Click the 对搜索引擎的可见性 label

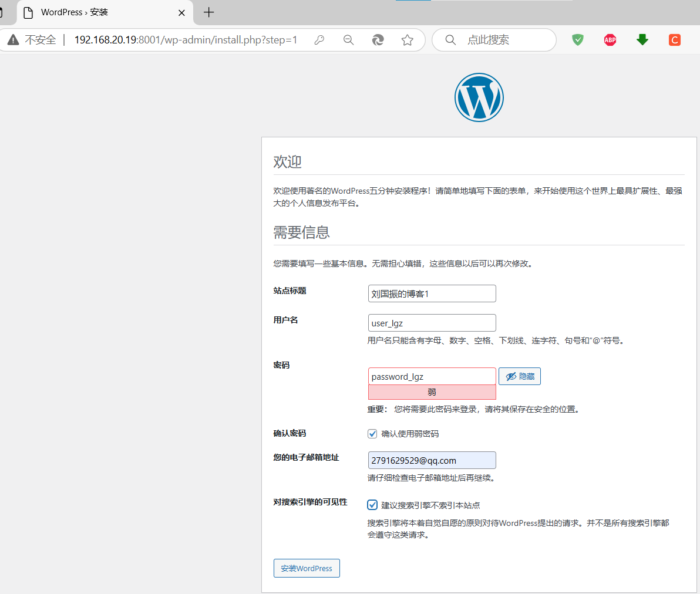click(x=310, y=502)
